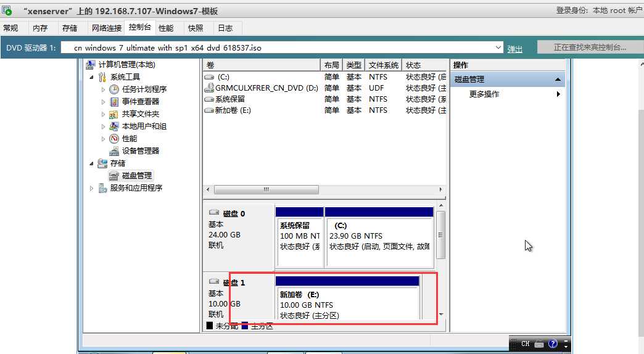Expand the 任务计划程序 node
The image size is (644, 354).
coord(103,89)
